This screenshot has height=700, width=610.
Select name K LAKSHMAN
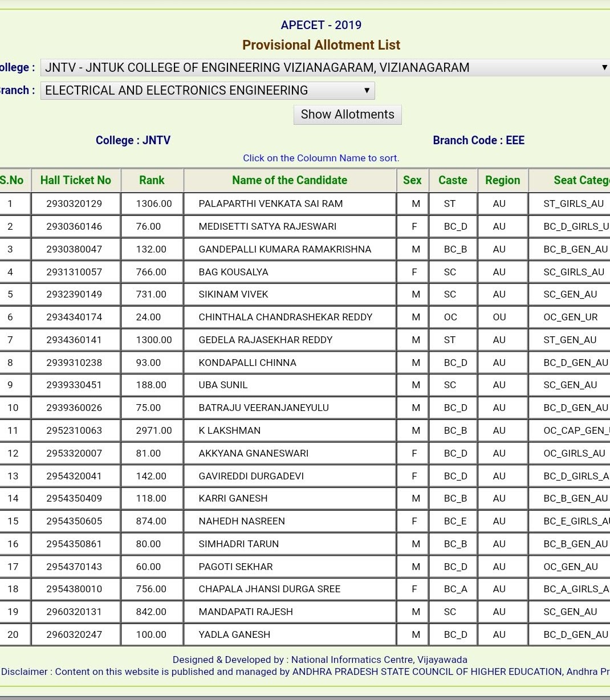[230, 430]
